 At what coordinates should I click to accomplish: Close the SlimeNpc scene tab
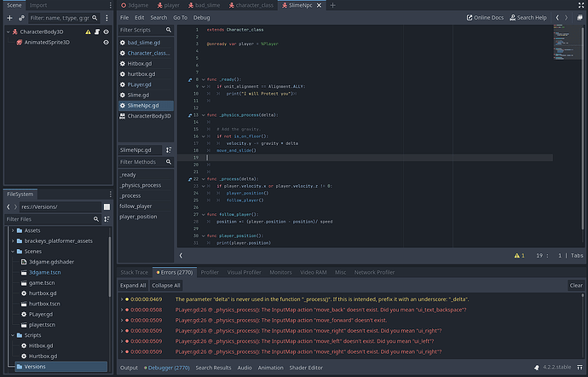(319, 5)
